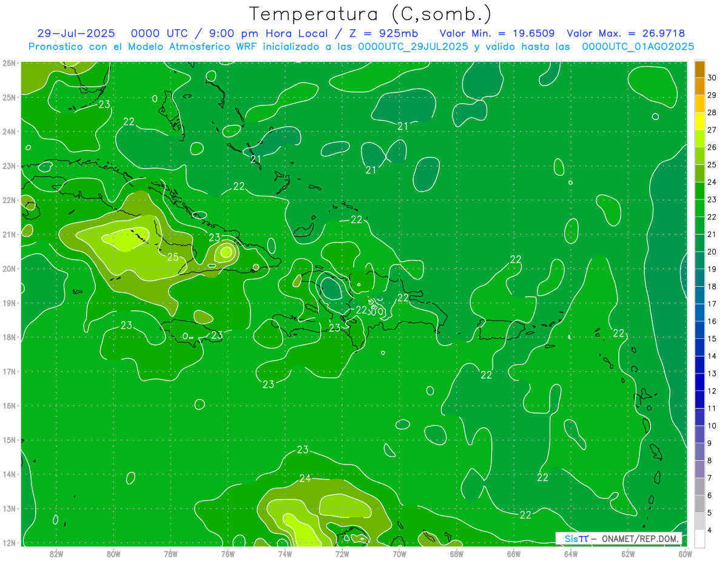728x562 pixels.
Task: Click the orange color band above 30
Action: [x=700, y=69]
